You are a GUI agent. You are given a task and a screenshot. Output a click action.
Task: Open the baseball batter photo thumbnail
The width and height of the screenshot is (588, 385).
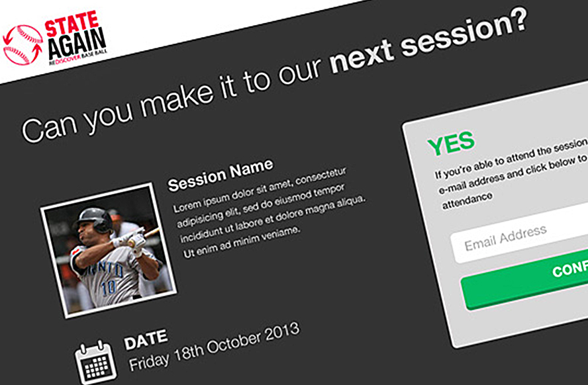109,251
